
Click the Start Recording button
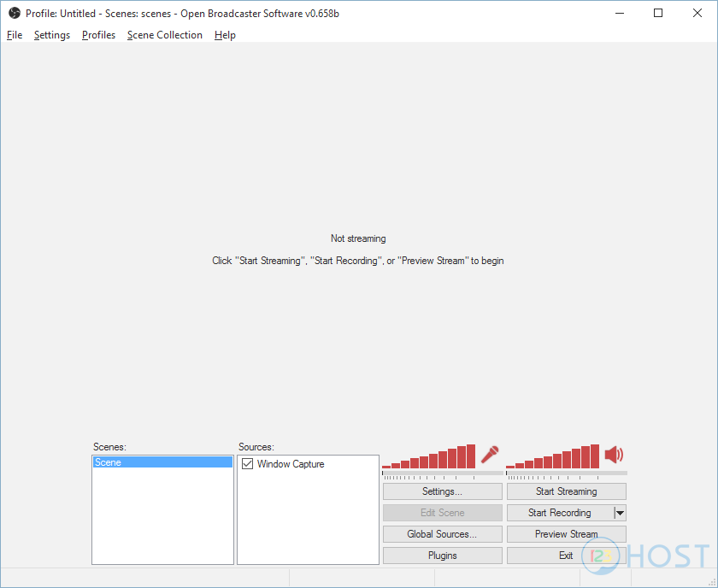point(560,513)
